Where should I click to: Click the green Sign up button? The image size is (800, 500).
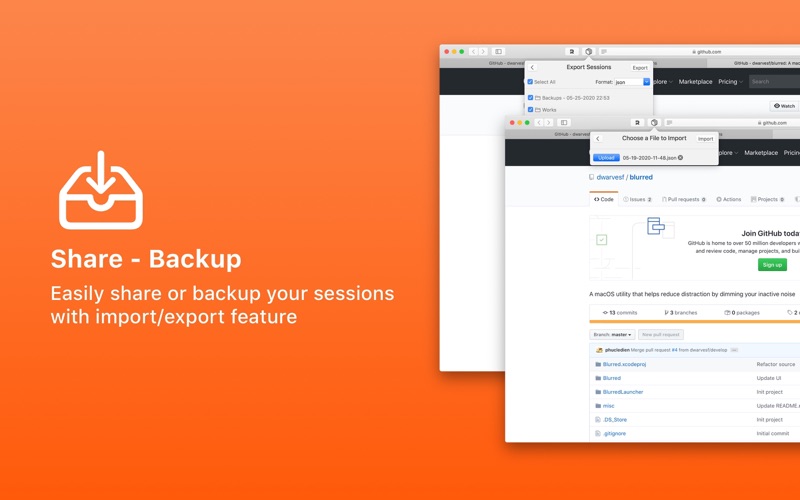[x=772, y=265]
